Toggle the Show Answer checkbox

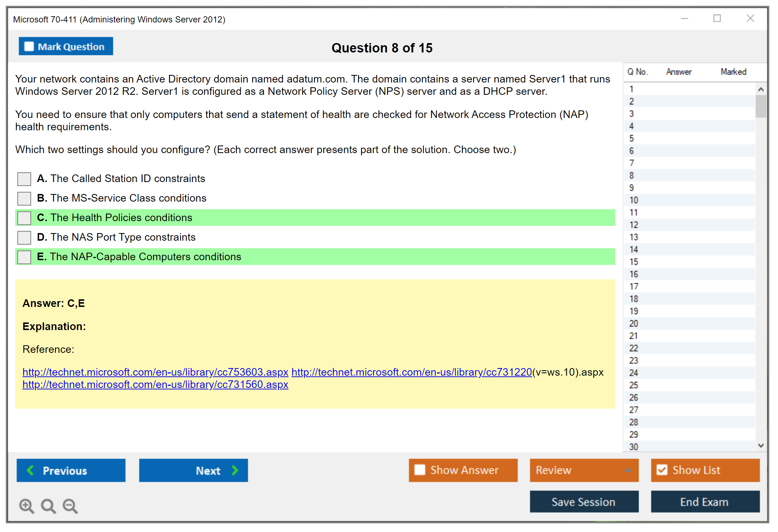[x=420, y=470]
